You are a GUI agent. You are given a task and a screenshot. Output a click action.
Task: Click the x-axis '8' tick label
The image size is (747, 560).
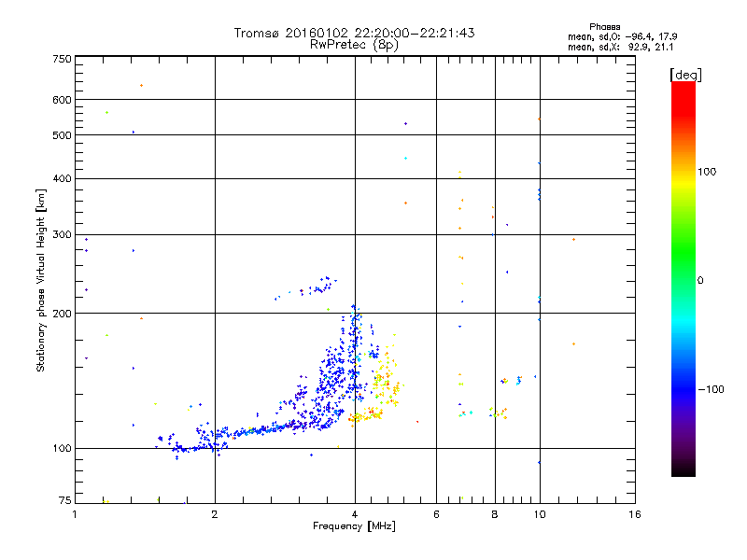(x=495, y=514)
